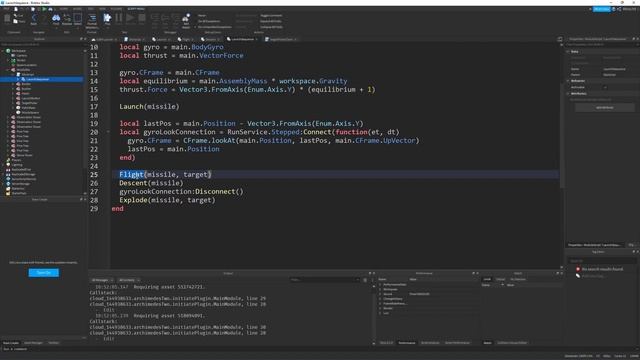The width and height of the screenshot is (640, 360).
Task: Select the Players service in Explorer
Action: click(16, 160)
